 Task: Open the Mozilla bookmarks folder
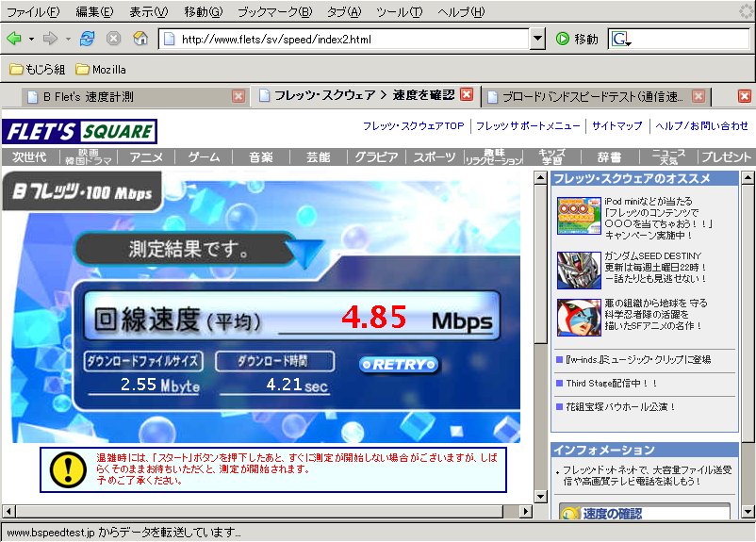(x=101, y=70)
